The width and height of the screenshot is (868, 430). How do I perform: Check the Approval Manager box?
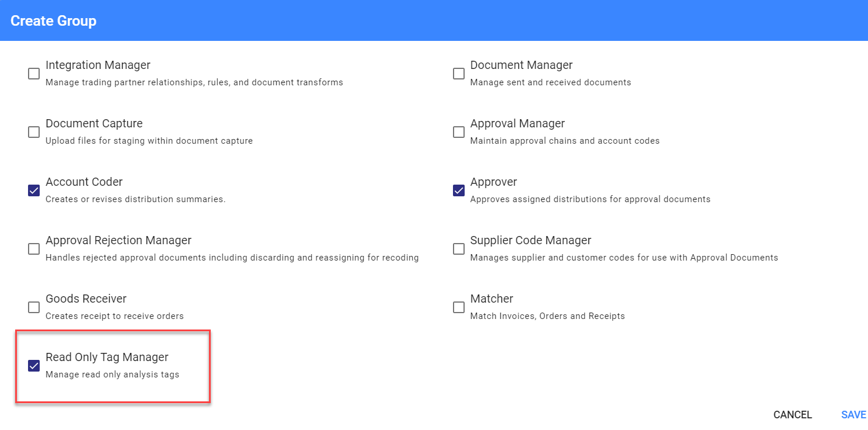pyautogui.click(x=458, y=132)
